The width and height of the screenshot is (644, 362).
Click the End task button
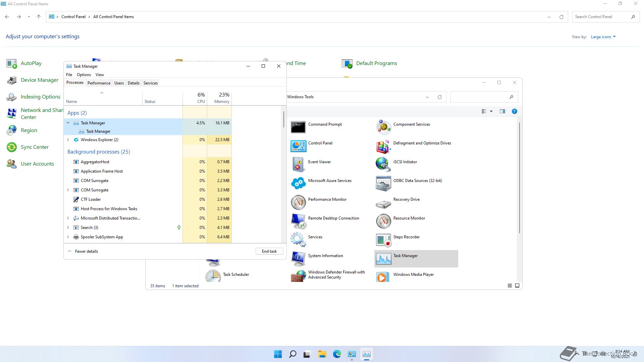(269, 251)
